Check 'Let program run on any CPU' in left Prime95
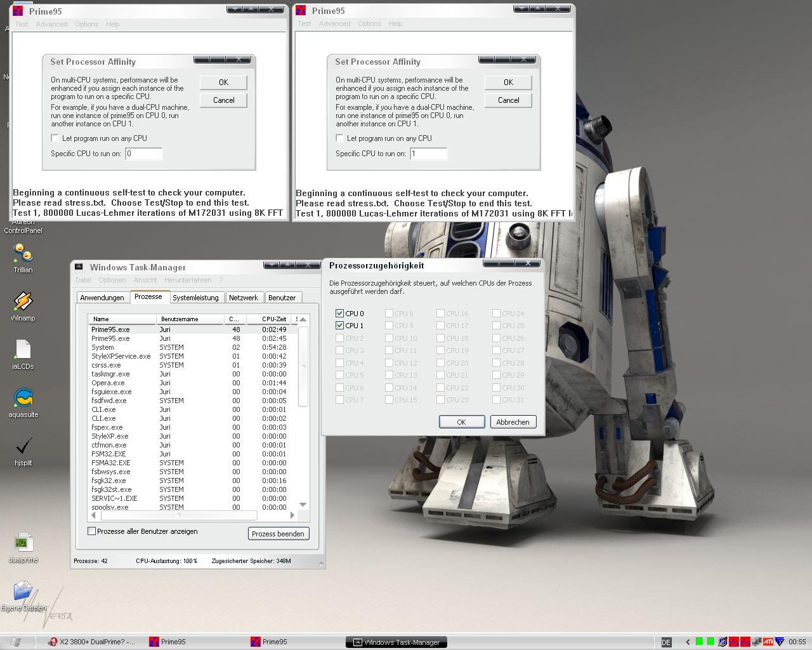 click(55, 138)
